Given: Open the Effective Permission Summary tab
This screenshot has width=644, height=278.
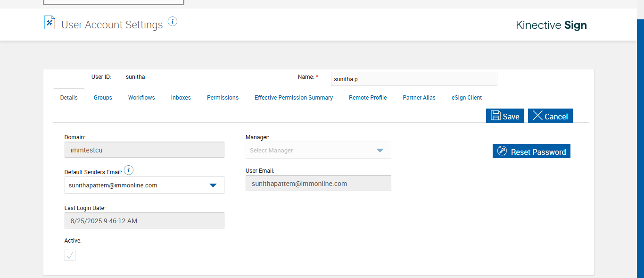Looking at the screenshot, I should tap(294, 98).
